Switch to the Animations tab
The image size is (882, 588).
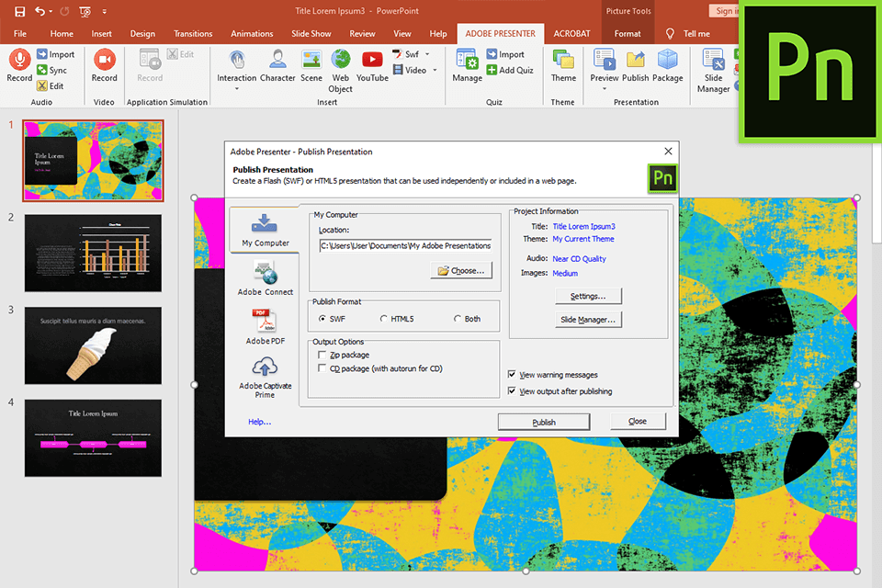252,34
